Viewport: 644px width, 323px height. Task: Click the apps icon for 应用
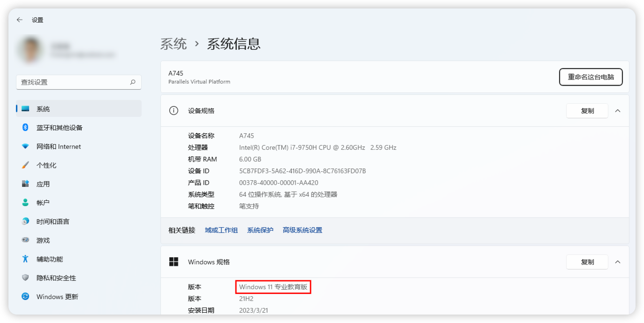tap(25, 184)
